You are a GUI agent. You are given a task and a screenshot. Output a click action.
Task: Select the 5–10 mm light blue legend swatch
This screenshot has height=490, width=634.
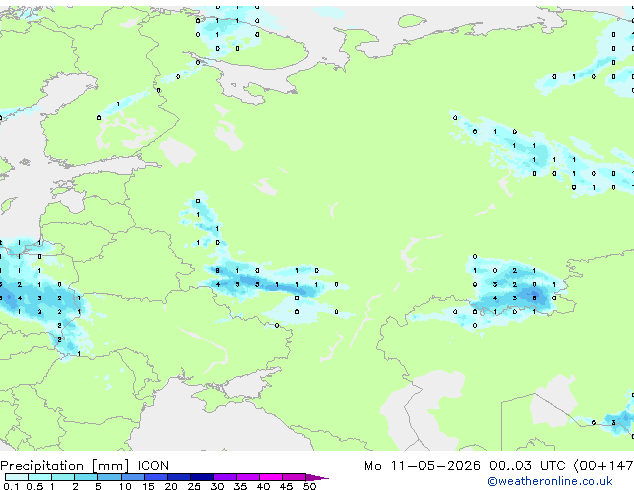coord(109,477)
